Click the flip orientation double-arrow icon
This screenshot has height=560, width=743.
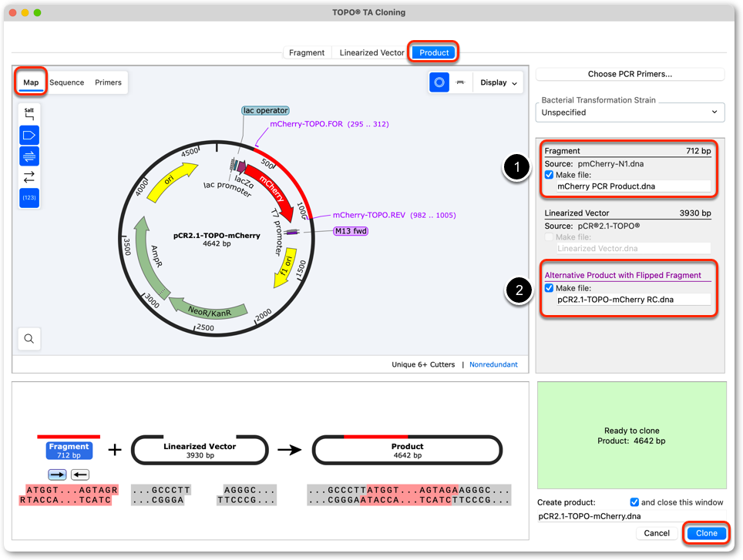click(x=29, y=177)
